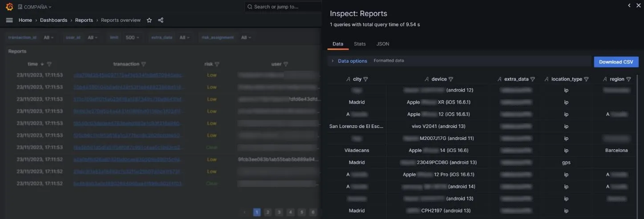The image size is (644, 219).
Task: Star the Reports overview dashboard
Action: pos(149,20)
